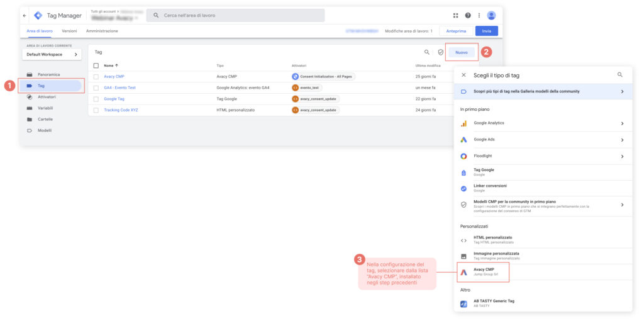644x323 pixels.
Task: Select Tag in the sidebar
Action: (x=52, y=86)
